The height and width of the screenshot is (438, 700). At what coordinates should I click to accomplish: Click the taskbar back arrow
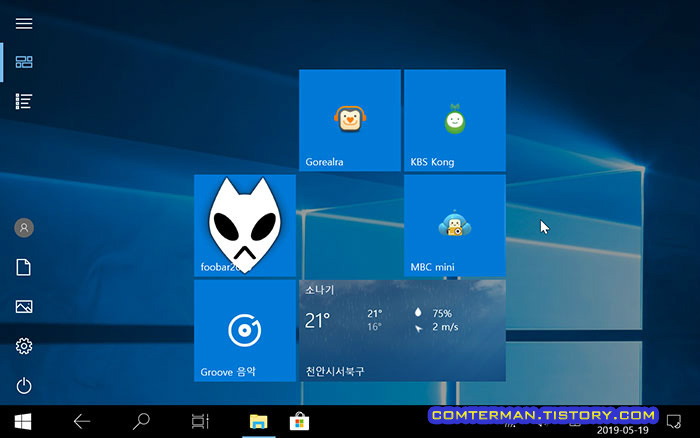pos(82,421)
